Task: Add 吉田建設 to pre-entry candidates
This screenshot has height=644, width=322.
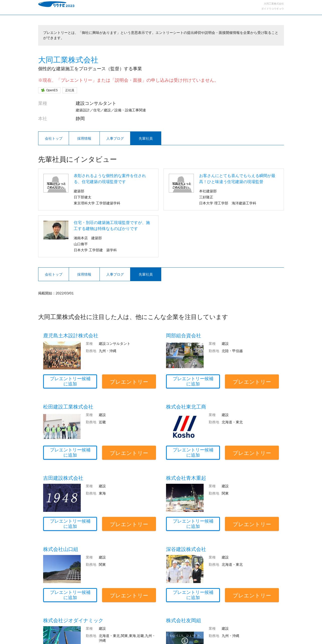Action: [x=70, y=524]
